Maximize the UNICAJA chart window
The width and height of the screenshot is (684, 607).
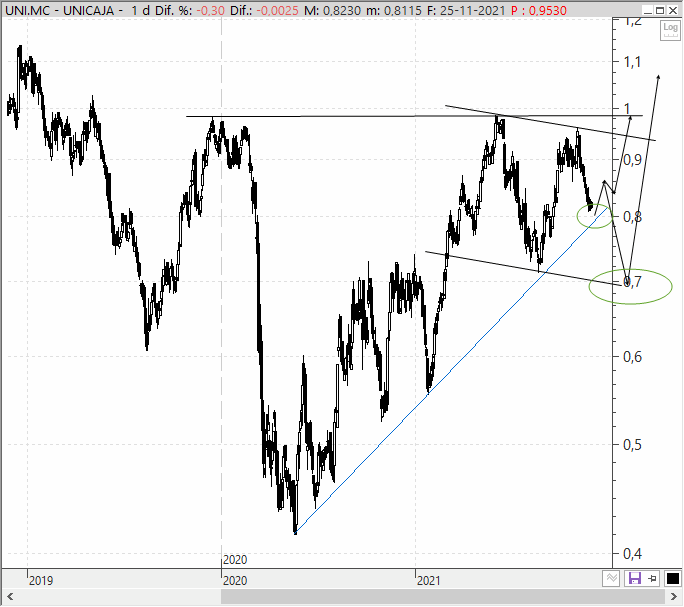pos(660,10)
